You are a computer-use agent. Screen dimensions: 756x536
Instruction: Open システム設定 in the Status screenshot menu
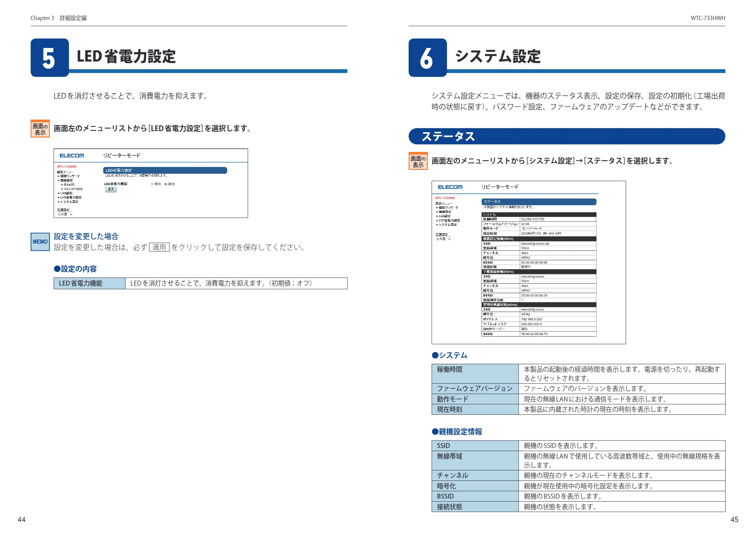pyautogui.click(x=446, y=225)
